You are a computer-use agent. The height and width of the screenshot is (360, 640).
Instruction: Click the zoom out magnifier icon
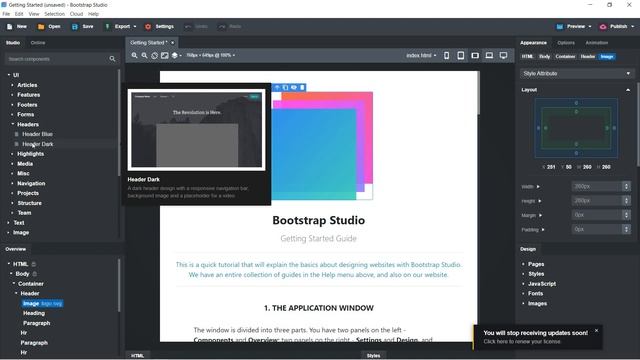pyautogui.click(x=144, y=55)
